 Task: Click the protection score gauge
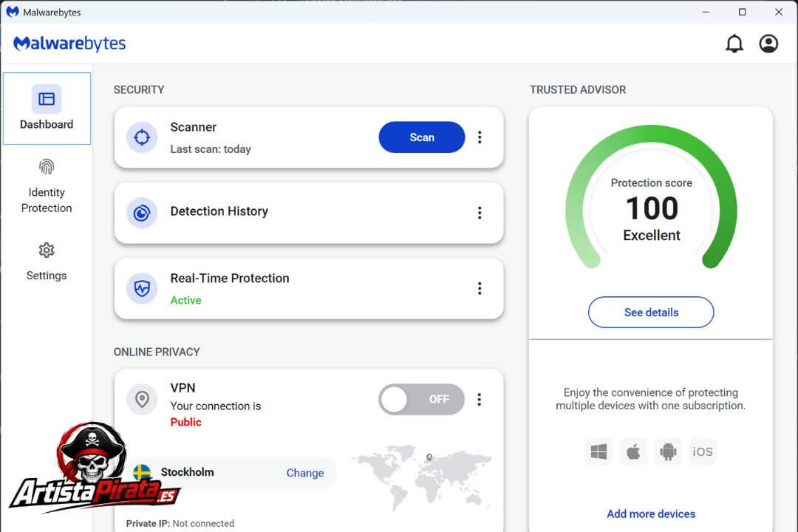652,197
